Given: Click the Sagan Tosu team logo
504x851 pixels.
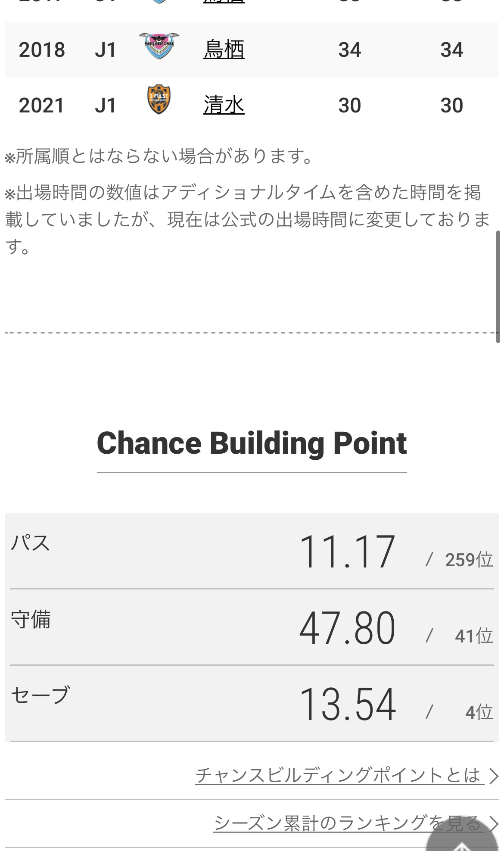Looking at the screenshot, I should click(159, 46).
